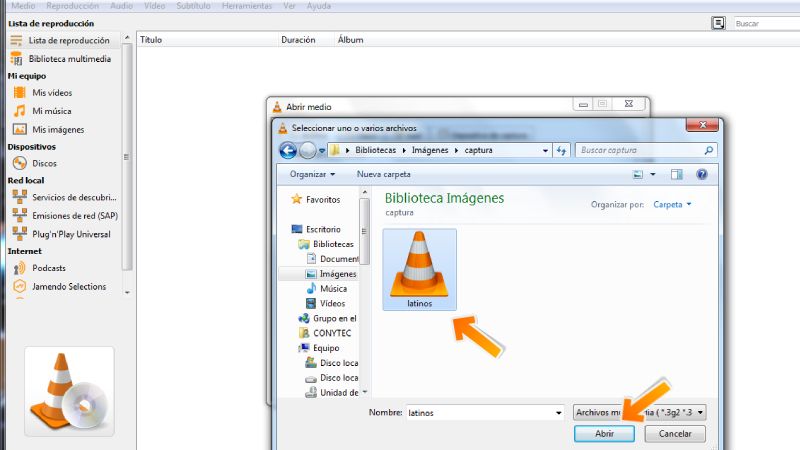Open file dialog help icon
Viewport: 800px width, 450px height.
tap(702, 174)
